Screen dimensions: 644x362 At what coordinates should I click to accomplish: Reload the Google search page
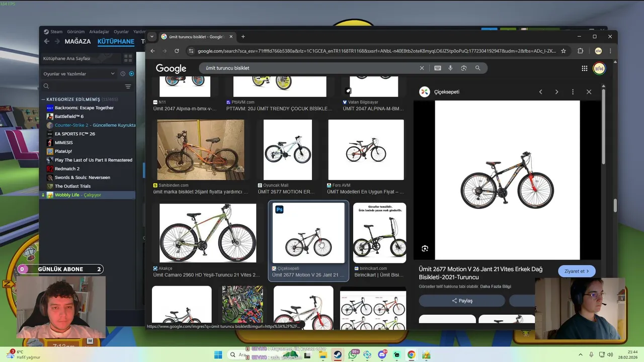(177, 51)
